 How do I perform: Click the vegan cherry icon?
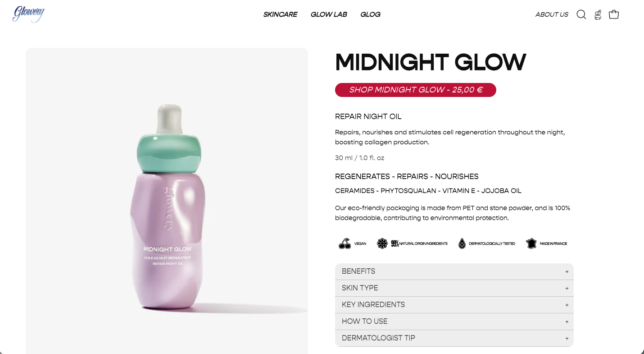pyautogui.click(x=345, y=244)
